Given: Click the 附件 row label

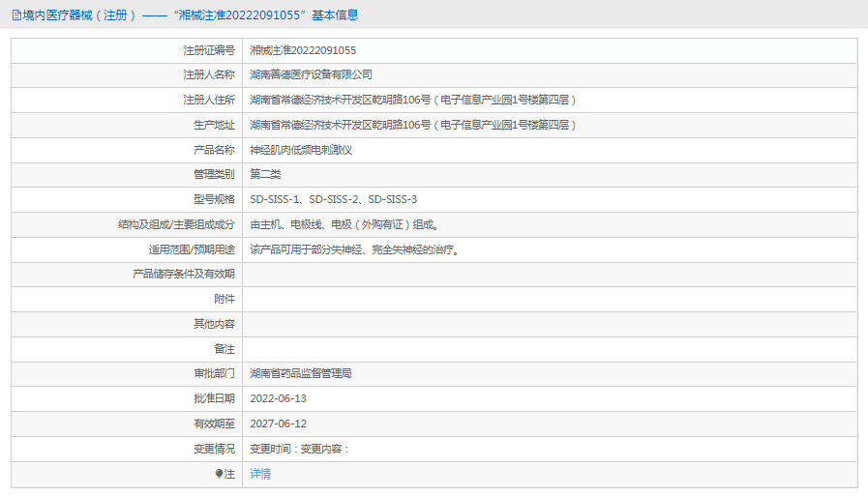Looking at the screenshot, I should click(x=224, y=299).
